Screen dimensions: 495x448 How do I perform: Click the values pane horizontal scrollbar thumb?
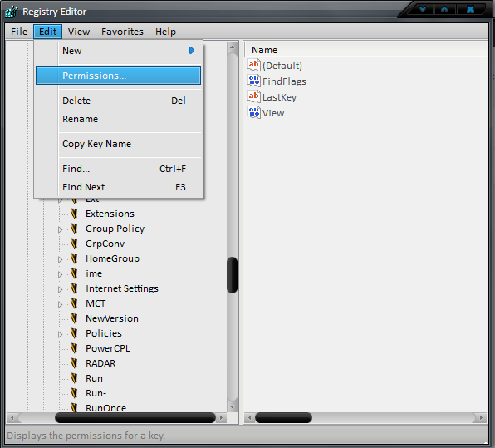(x=283, y=418)
